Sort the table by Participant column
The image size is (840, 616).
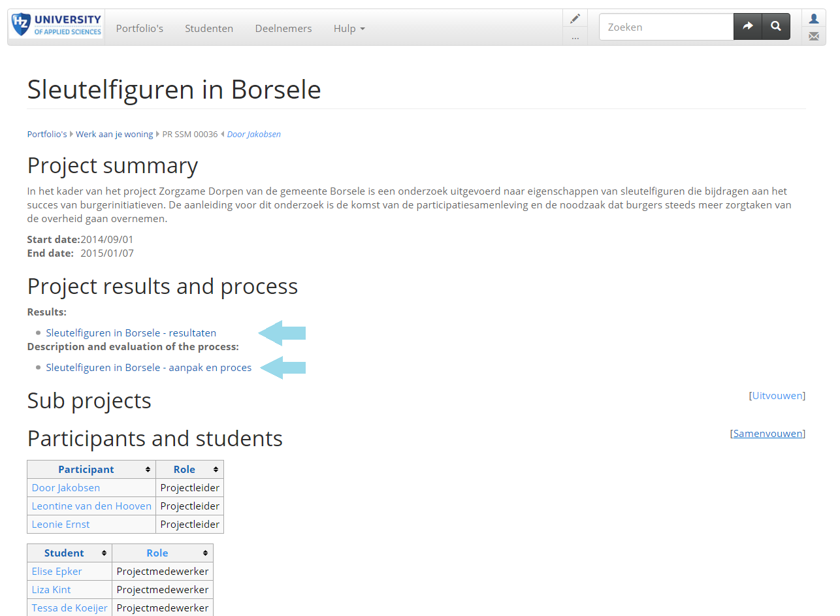point(91,469)
